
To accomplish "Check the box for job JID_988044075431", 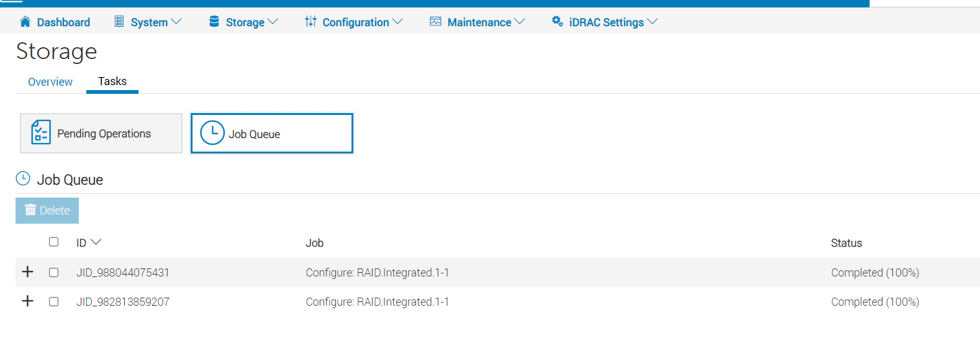I will click(54, 272).
